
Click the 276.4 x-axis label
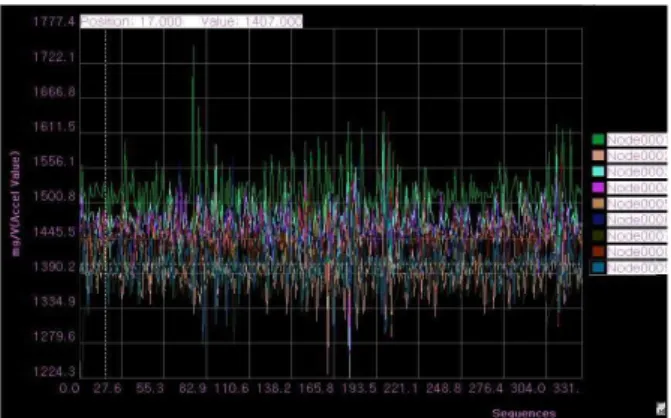[x=486, y=388]
